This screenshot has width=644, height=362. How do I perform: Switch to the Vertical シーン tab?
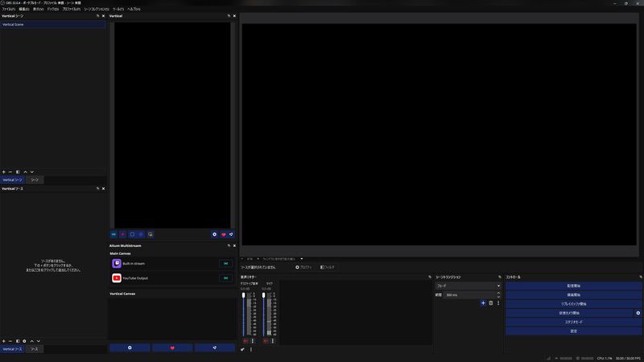(x=12, y=179)
